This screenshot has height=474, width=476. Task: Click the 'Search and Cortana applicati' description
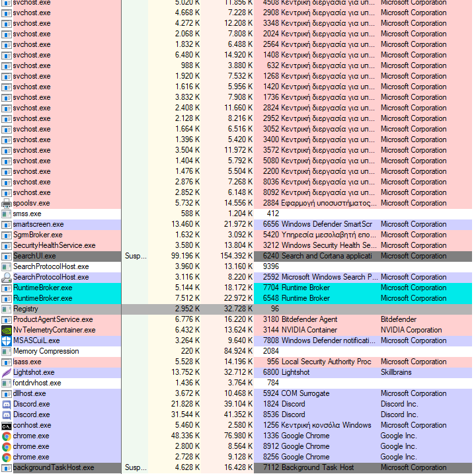click(327, 256)
